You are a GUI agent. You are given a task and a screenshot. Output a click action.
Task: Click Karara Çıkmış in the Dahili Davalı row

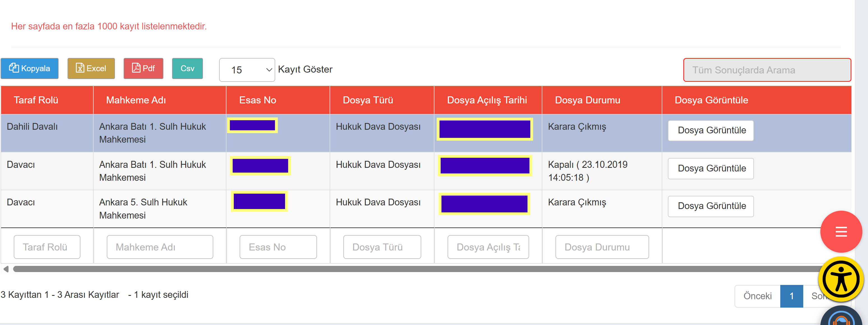pyautogui.click(x=577, y=127)
